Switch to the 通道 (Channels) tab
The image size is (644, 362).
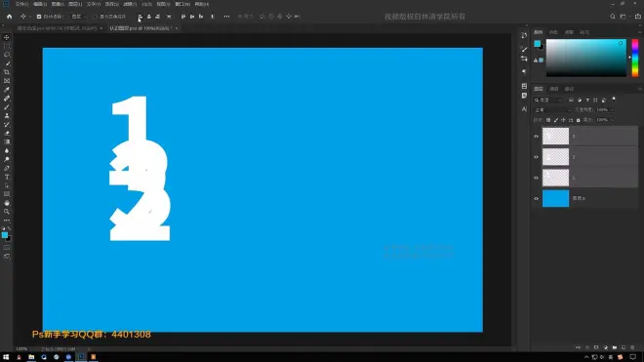[553, 89]
